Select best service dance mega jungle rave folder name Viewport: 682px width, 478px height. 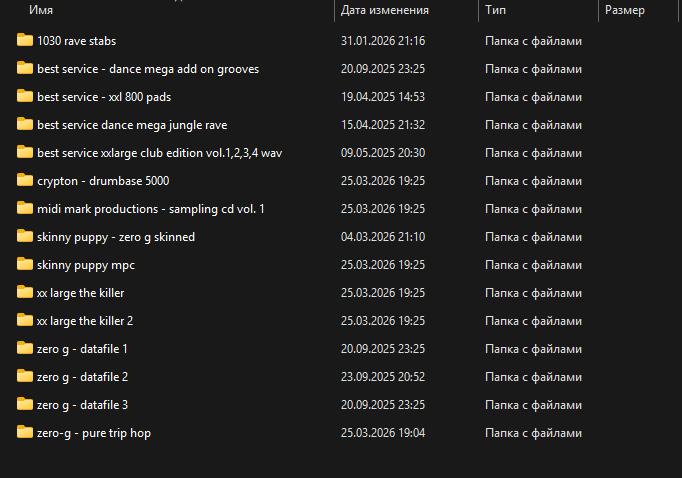[132, 125]
